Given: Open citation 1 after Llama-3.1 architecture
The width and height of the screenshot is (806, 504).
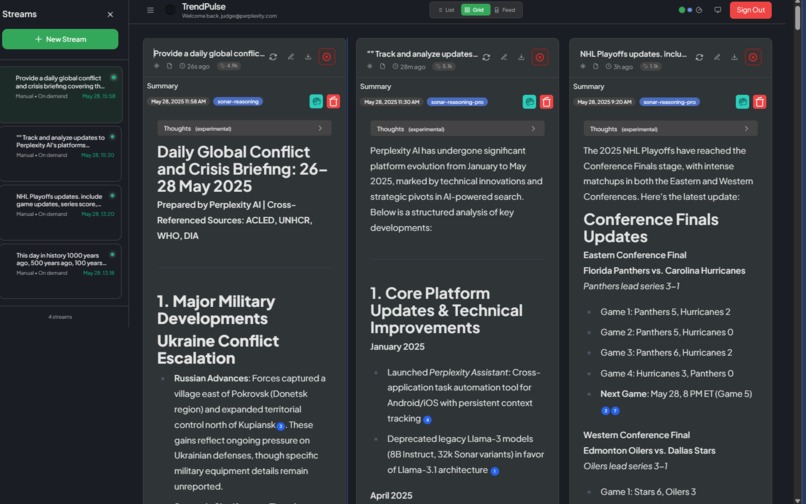Looking at the screenshot, I should click(494, 471).
